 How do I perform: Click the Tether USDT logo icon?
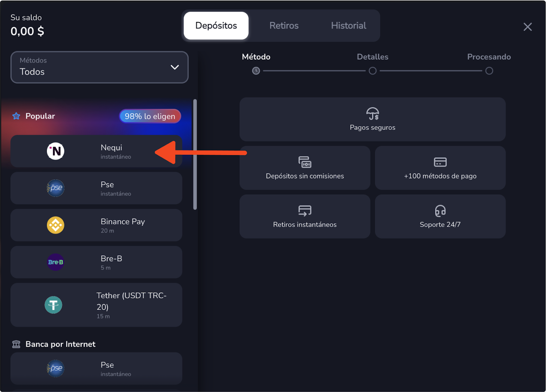point(54,305)
